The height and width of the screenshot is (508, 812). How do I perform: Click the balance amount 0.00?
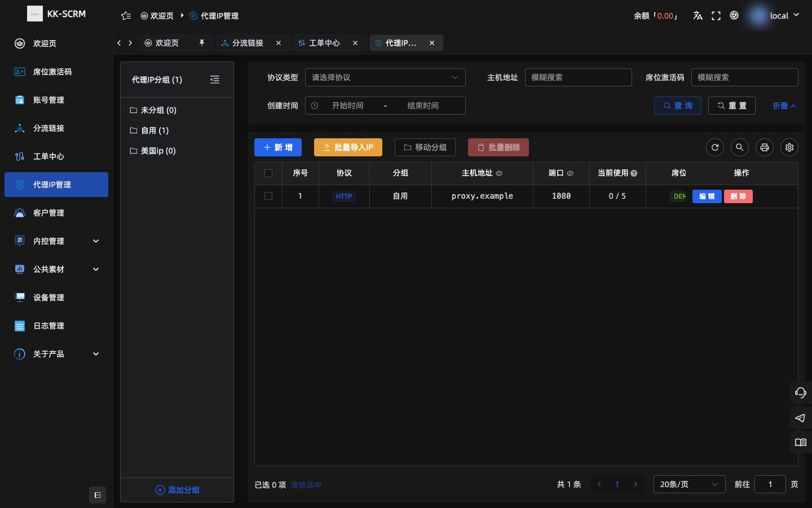point(665,16)
